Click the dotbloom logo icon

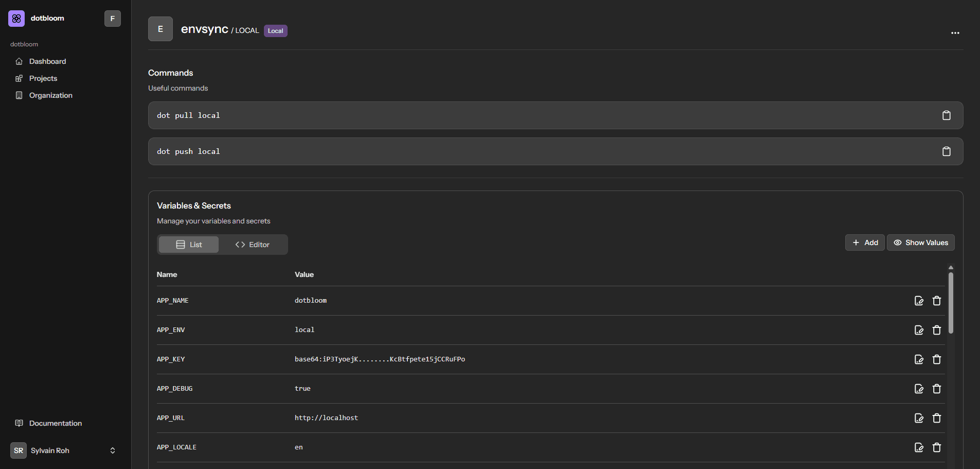(x=16, y=19)
